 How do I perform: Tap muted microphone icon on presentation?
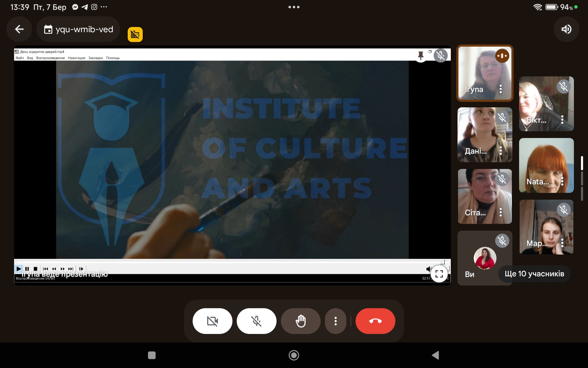point(441,56)
